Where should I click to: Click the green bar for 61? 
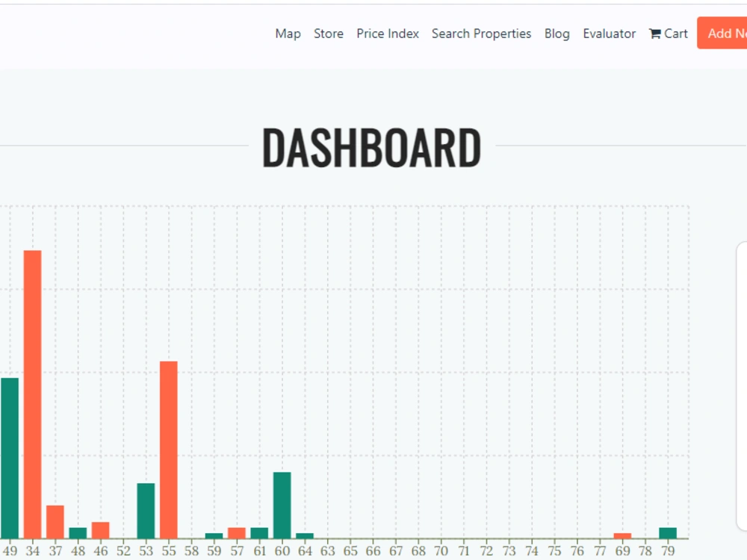(x=259, y=533)
